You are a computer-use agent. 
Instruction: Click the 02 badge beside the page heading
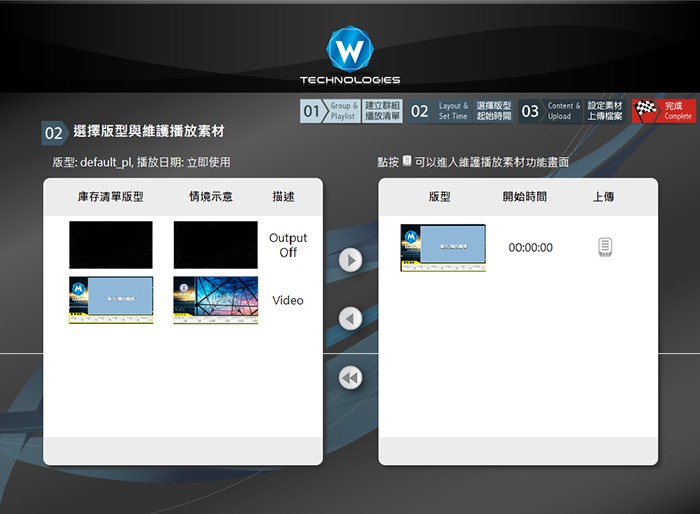point(53,133)
